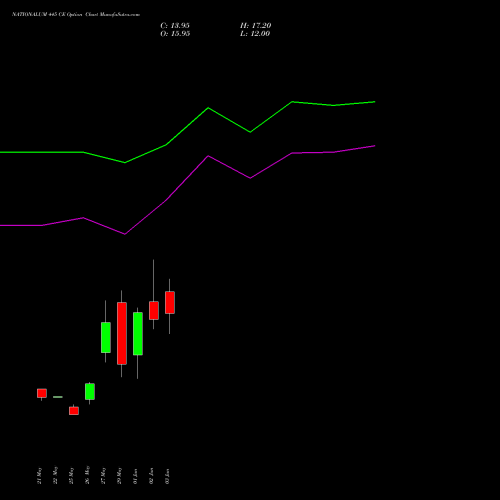Click the low value L: 12.00
The width and height of the screenshot is (500, 500).
pos(255,34)
